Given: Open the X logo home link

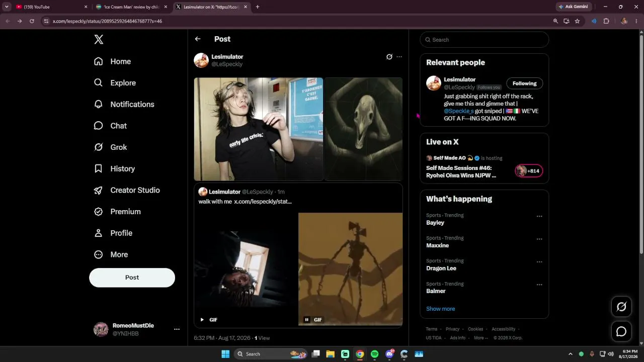Looking at the screenshot, I should click(99, 40).
